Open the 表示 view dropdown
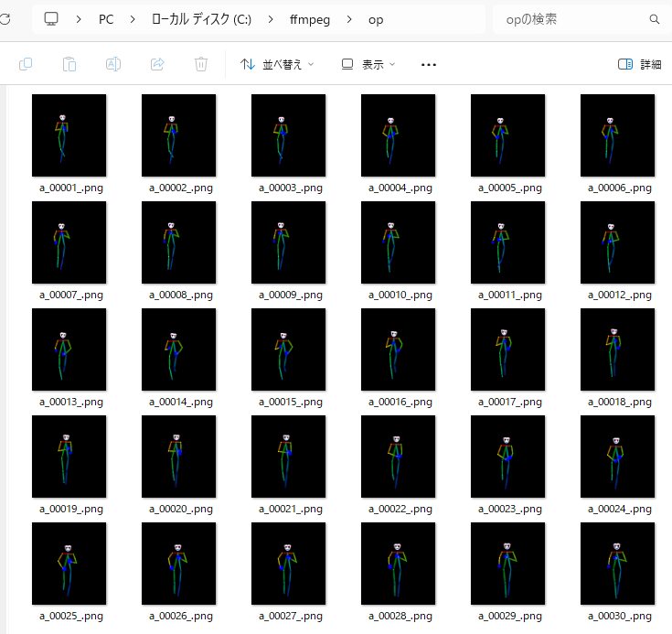Viewport: 672px width, 634px height. (x=368, y=65)
